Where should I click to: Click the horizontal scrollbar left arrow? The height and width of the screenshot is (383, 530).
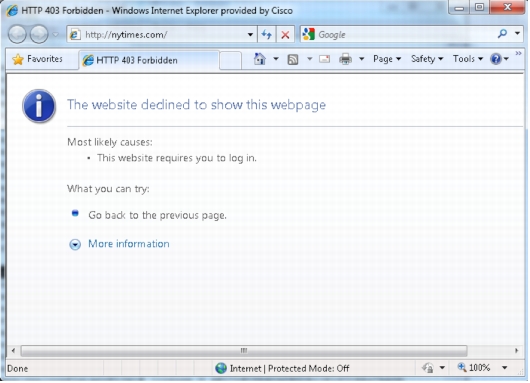[13, 351]
